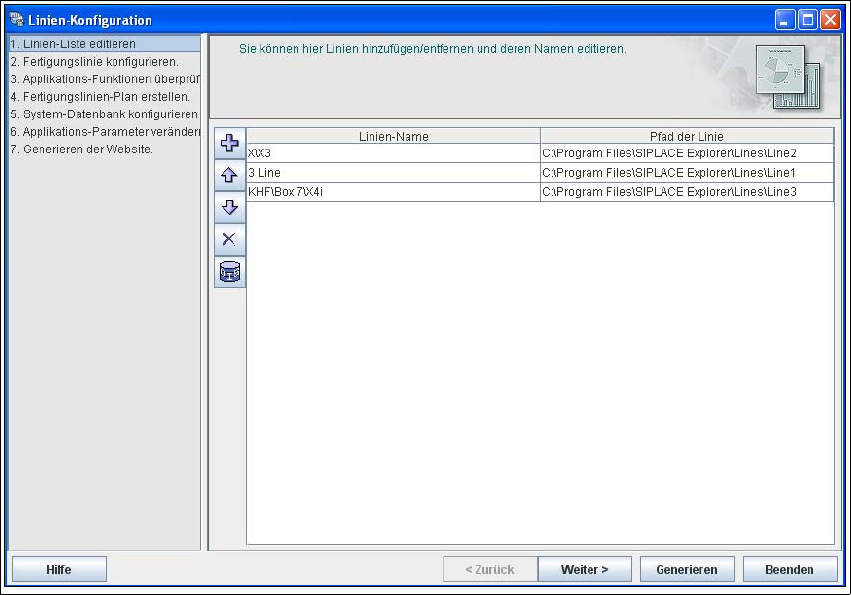Delete the selected line with X icon

[x=230, y=239]
